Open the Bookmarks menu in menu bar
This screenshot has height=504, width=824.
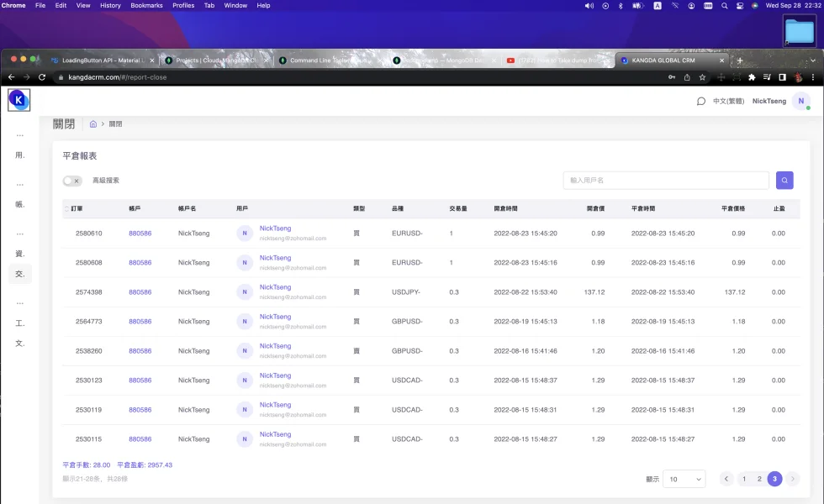coord(146,6)
